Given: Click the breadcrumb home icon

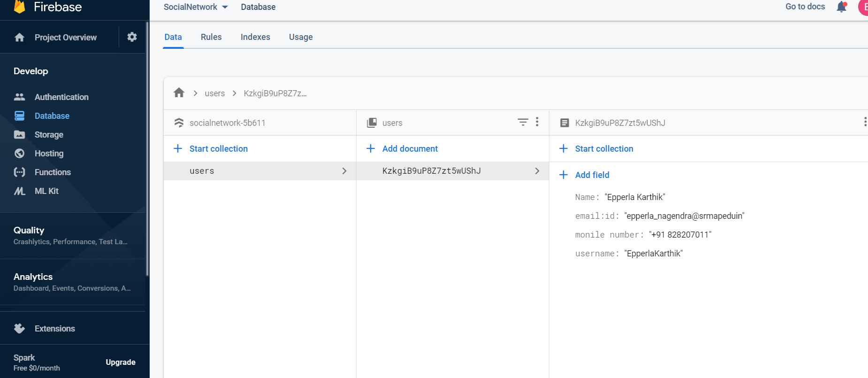Looking at the screenshot, I should coord(179,93).
